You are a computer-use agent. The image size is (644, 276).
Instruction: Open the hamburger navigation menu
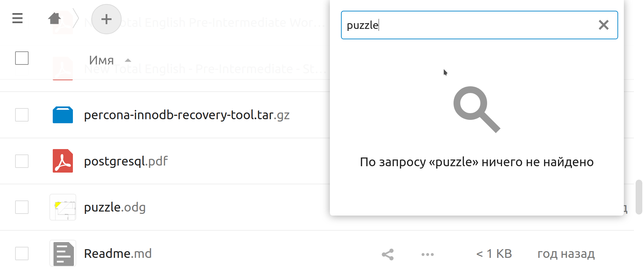(x=17, y=18)
